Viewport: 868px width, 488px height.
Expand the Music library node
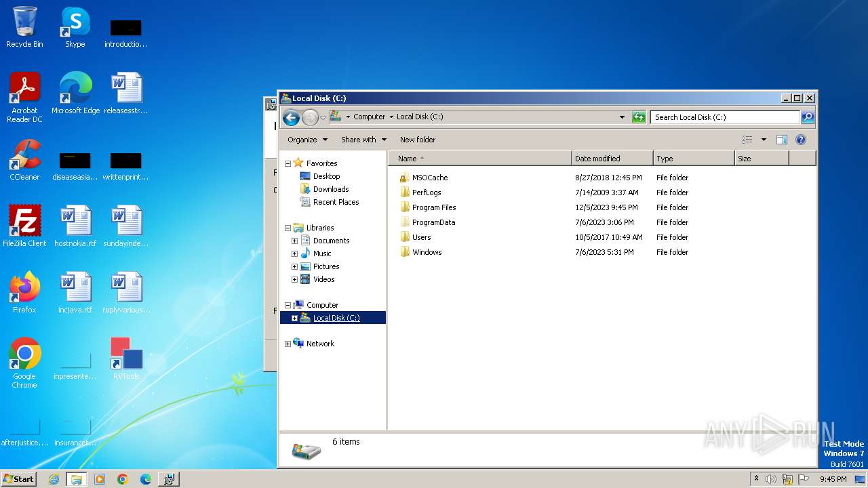coord(294,253)
